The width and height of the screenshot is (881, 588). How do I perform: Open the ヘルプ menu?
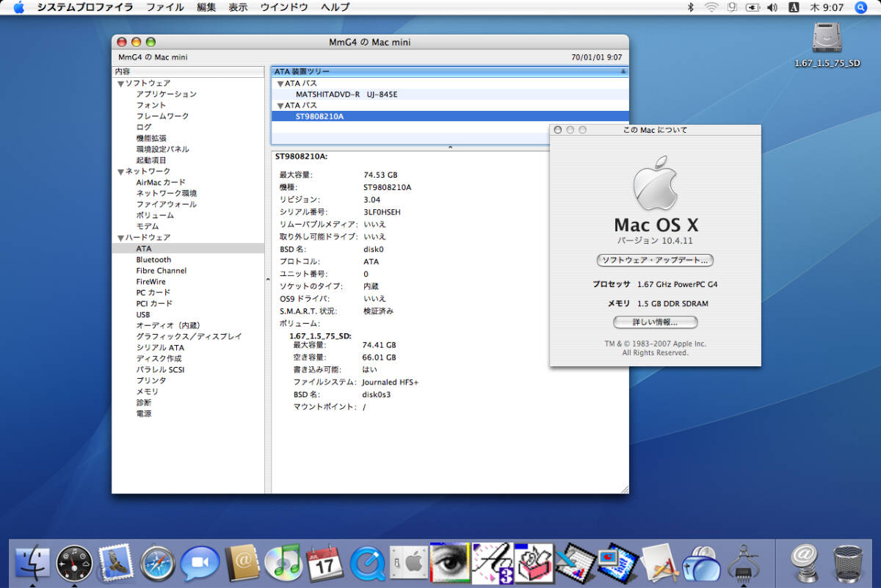(x=336, y=7)
